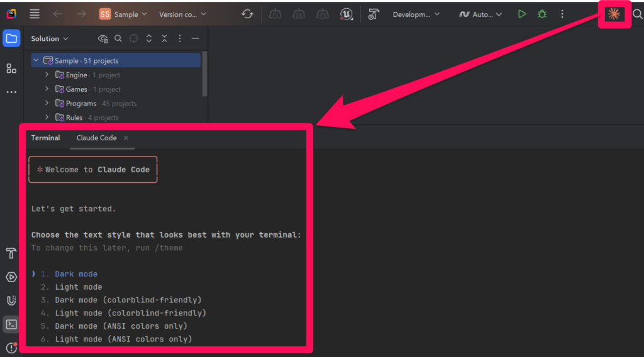Select Light mode option
The width and height of the screenshot is (644, 357).
click(79, 287)
